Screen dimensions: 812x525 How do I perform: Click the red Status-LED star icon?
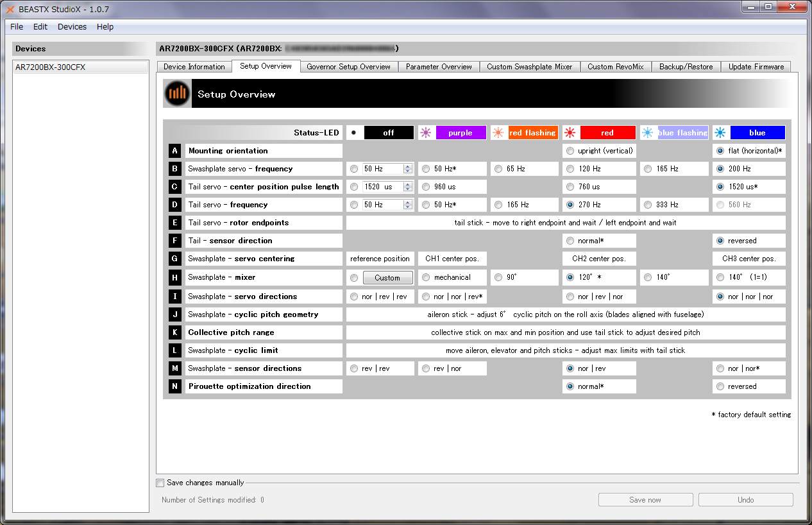570,133
